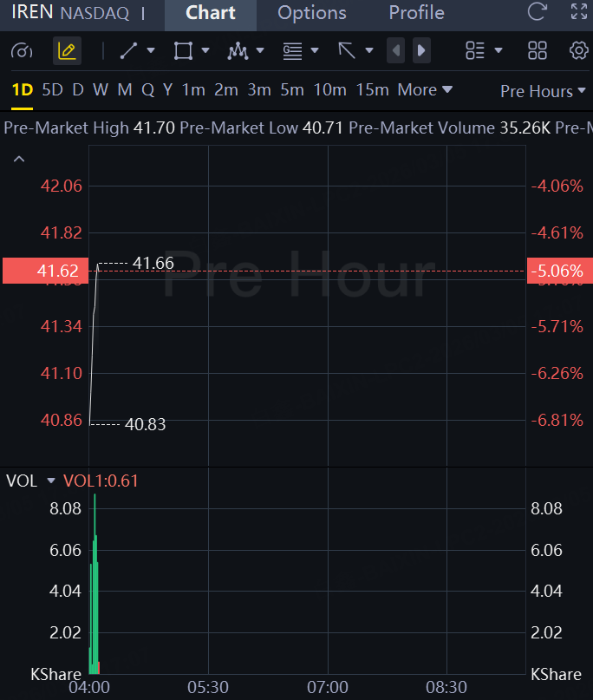Click the toolbar right arrow button
This screenshot has width=593, height=700.
[x=421, y=51]
